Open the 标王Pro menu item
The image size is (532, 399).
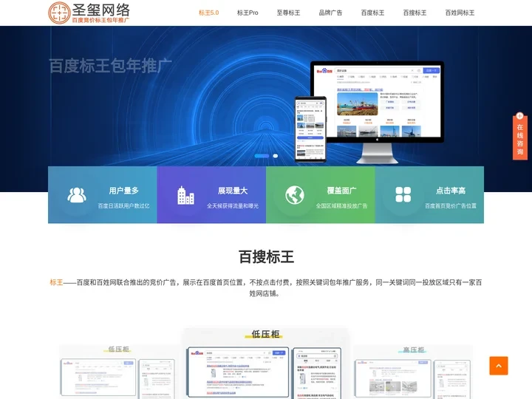[x=248, y=13]
